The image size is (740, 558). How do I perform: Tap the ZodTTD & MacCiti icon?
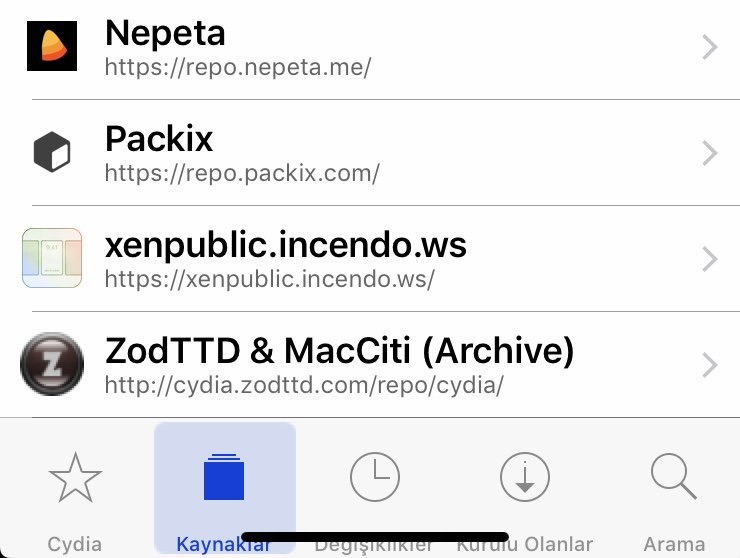[x=51, y=365]
